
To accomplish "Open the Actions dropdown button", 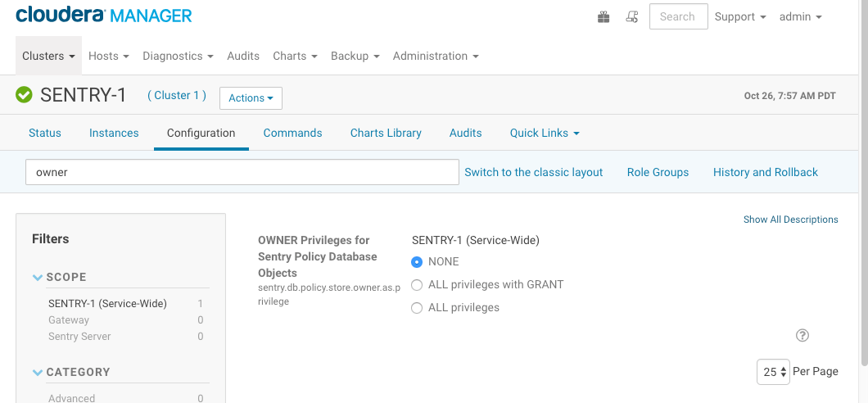I will click(x=251, y=98).
